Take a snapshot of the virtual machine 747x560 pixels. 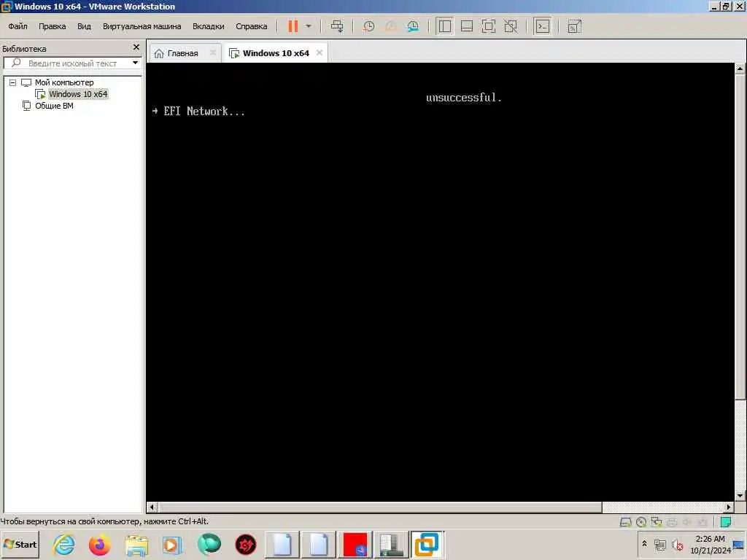(368, 26)
